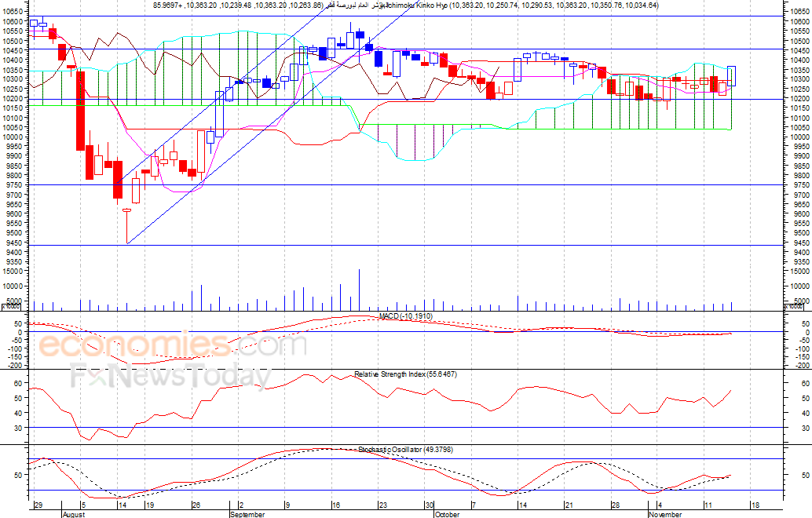Click date label 21 on time axis

pos(569,505)
